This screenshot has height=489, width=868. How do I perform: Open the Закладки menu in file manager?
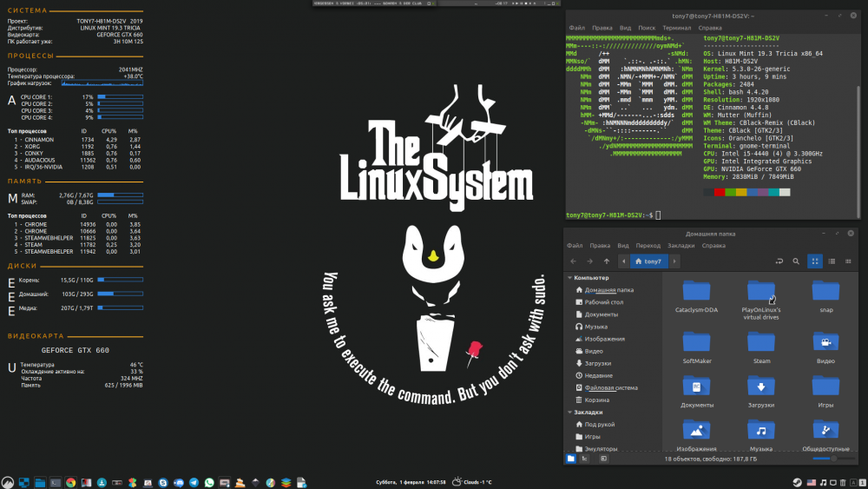681,246
